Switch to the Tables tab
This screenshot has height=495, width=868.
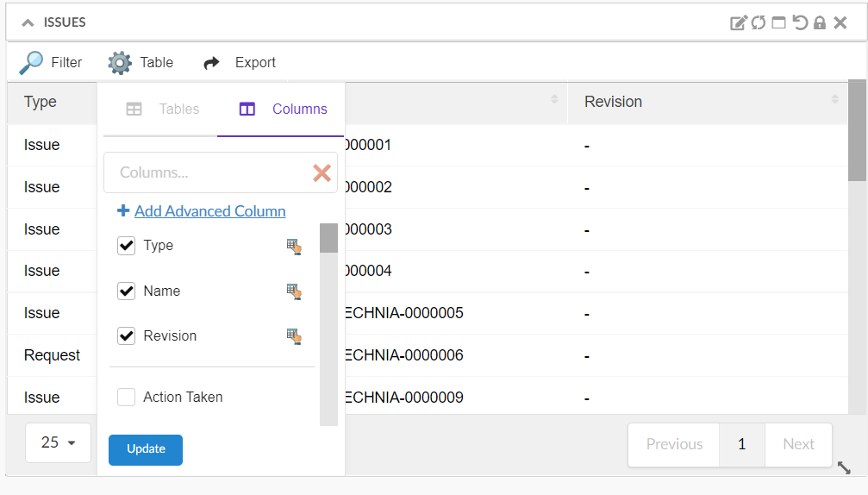coord(163,110)
